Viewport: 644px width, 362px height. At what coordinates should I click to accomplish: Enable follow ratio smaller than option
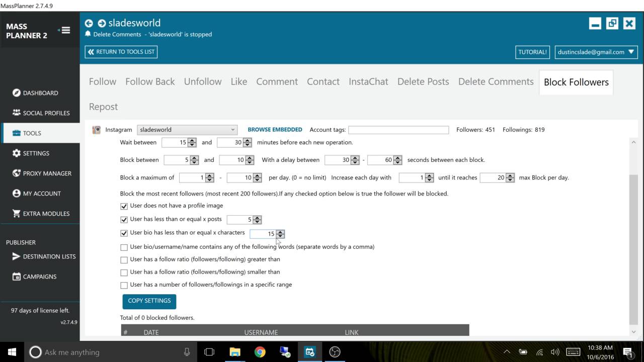[x=124, y=273]
